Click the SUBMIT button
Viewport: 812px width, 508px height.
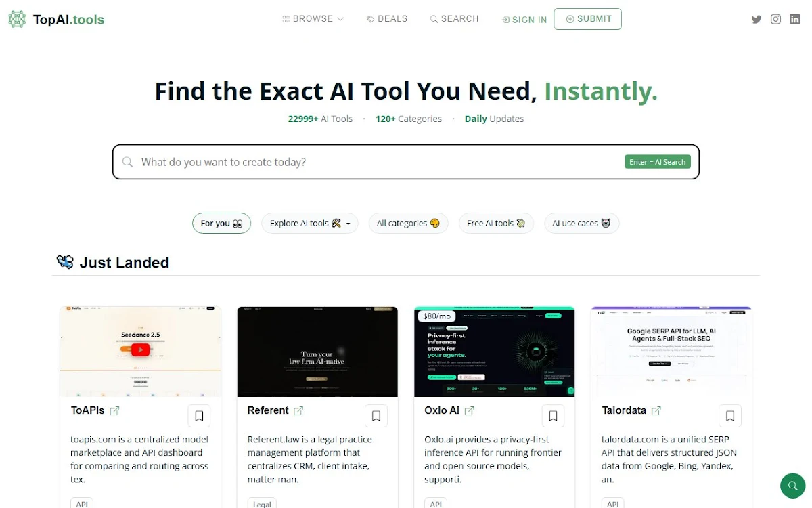(x=587, y=19)
